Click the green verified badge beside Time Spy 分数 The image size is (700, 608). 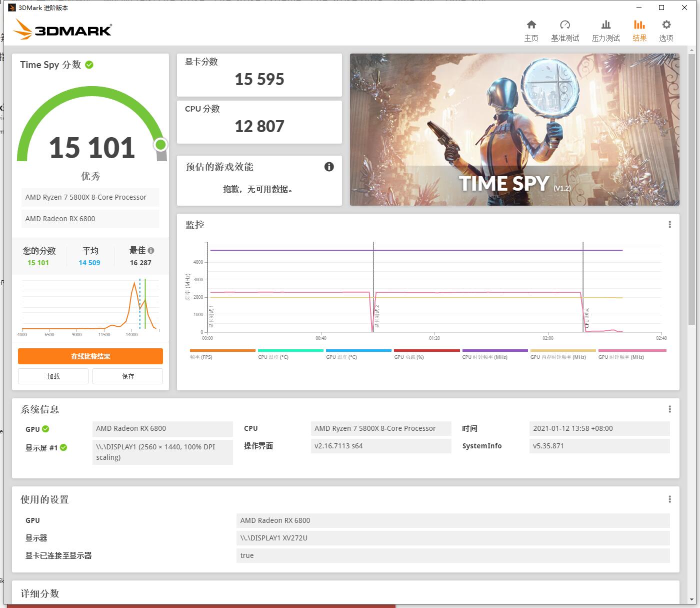89,65
